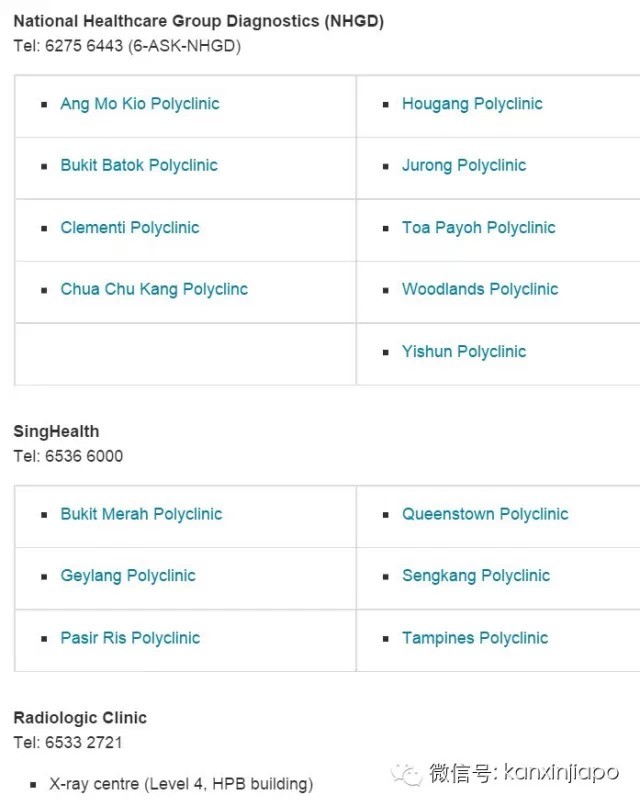Screen dimensions: 640x806
Task: Click the Hougang Polyclinic link
Action: [472, 104]
